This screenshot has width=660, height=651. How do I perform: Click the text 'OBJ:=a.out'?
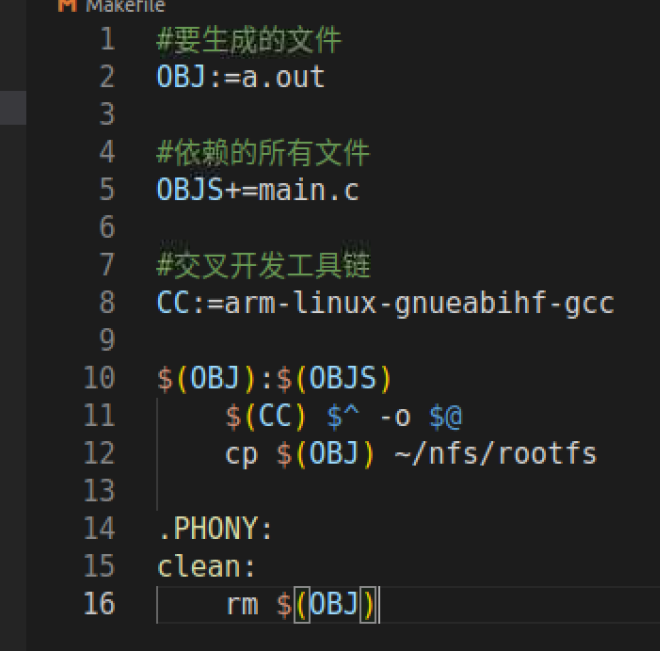(241, 77)
